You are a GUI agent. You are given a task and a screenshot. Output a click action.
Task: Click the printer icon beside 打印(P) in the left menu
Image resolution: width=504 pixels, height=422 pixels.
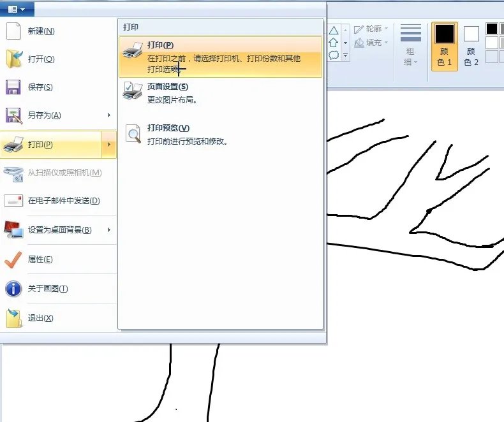click(13, 144)
